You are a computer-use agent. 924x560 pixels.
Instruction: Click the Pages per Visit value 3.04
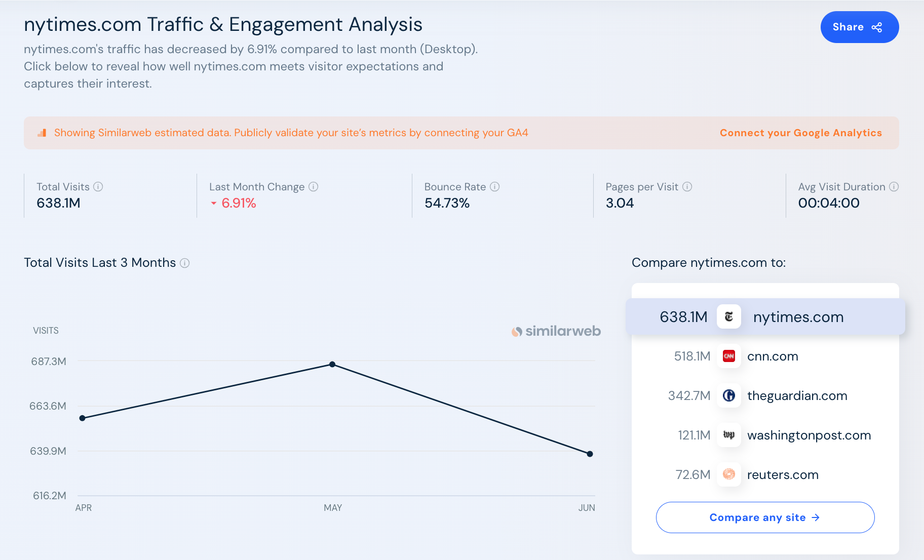pos(620,204)
